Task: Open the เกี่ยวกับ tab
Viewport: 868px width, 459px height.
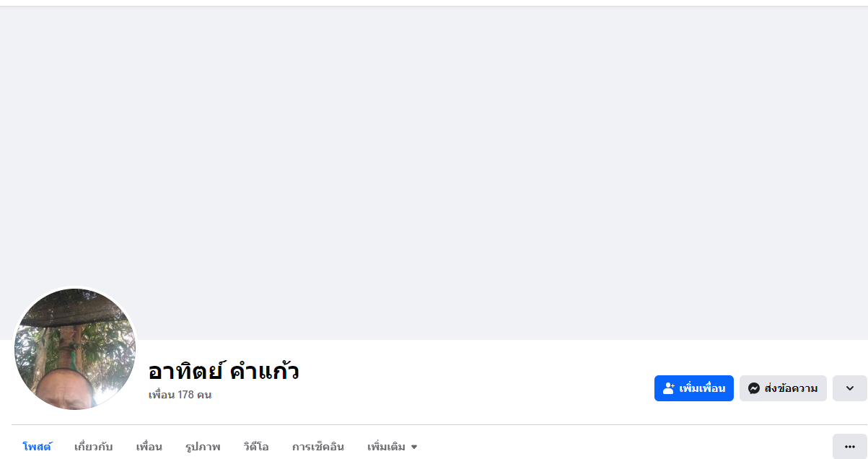Action: (x=94, y=447)
